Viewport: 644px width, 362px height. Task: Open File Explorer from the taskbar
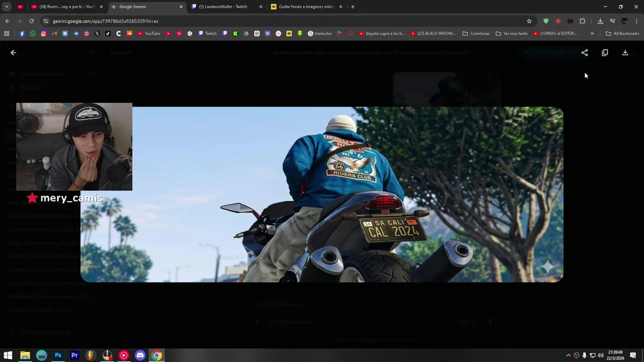pos(25,355)
